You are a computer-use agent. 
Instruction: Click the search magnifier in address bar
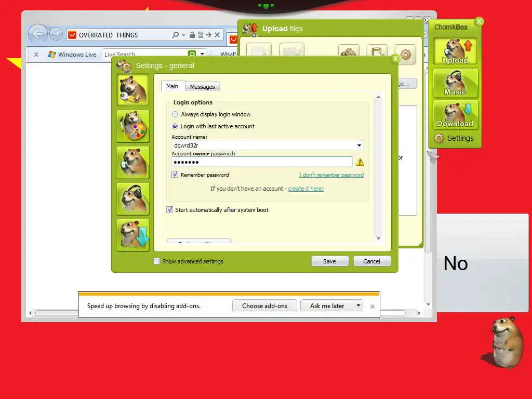[176, 35]
